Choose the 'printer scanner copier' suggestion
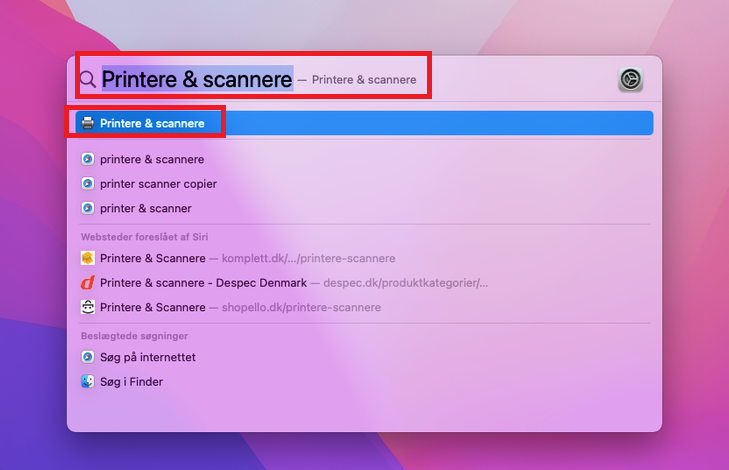The width and height of the screenshot is (729, 470). pyautogui.click(x=158, y=184)
